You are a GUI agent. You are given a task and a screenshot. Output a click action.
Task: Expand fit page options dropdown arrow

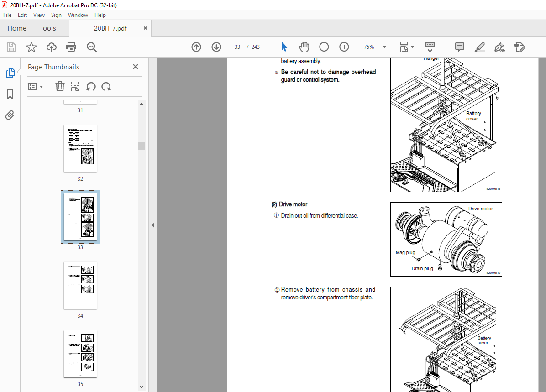[412, 47]
